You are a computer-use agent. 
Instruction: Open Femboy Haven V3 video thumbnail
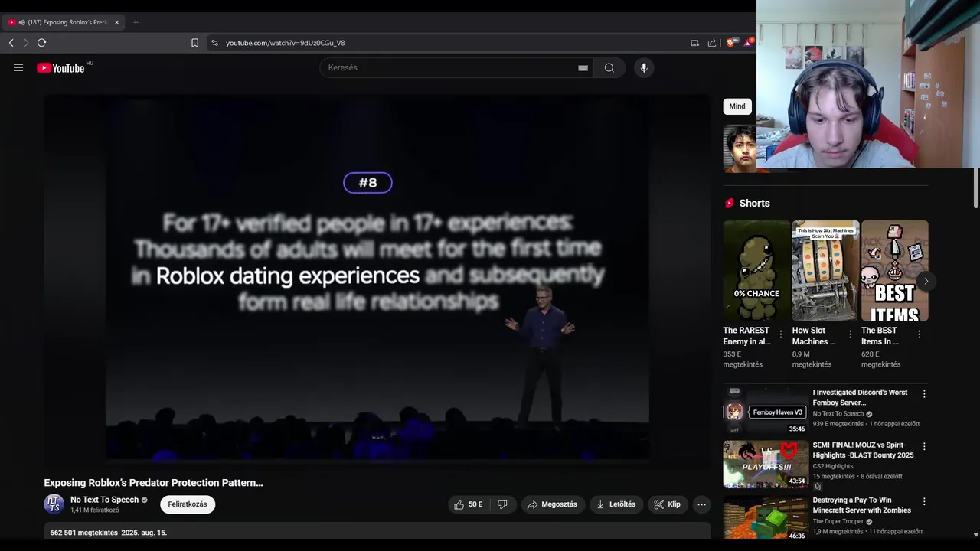tap(766, 412)
